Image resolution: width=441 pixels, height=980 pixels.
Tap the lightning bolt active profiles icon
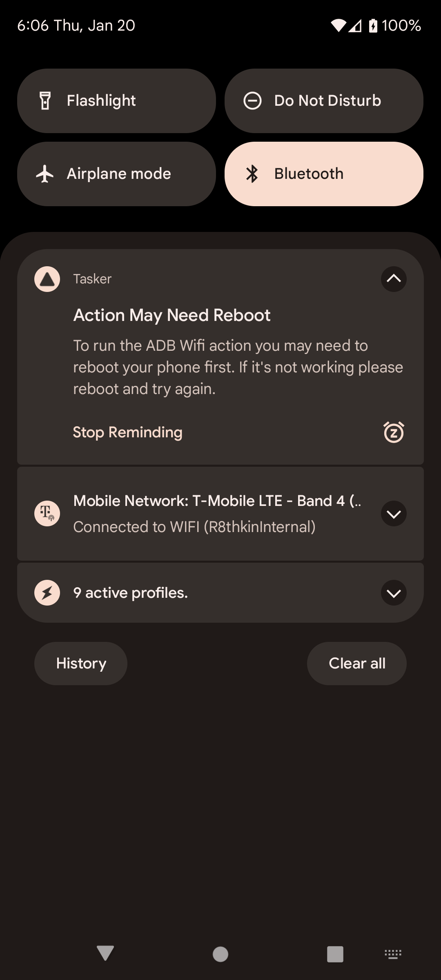click(x=47, y=592)
